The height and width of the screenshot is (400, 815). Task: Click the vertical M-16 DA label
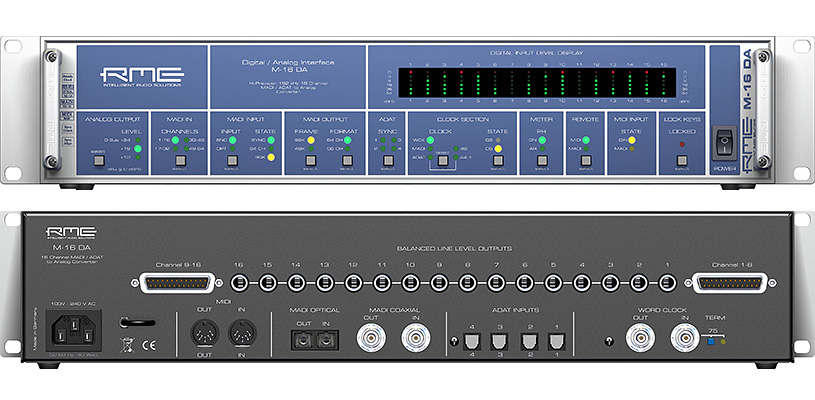(x=747, y=79)
